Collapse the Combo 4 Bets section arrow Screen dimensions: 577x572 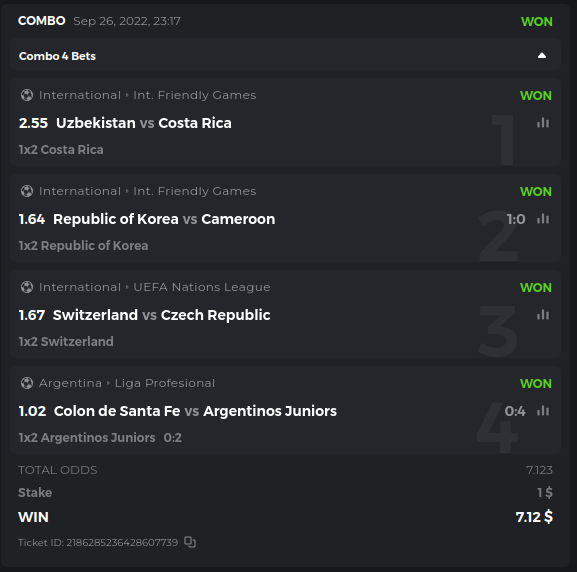click(x=542, y=56)
